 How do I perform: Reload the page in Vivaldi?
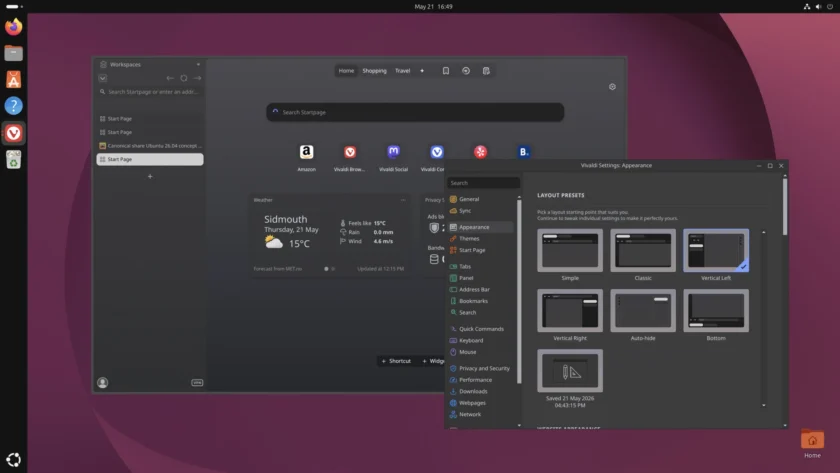(x=184, y=78)
